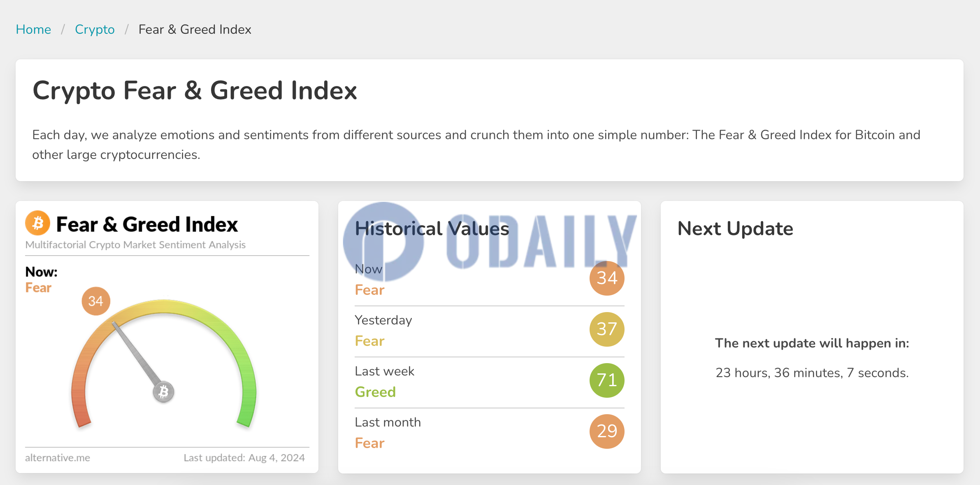Click the alternative.me source label

[x=58, y=457]
